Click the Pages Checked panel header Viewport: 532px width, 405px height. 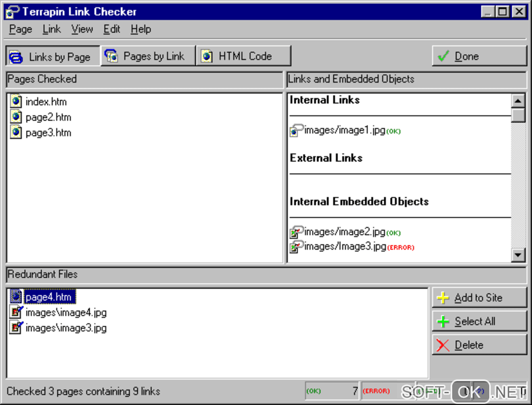coord(144,79)
